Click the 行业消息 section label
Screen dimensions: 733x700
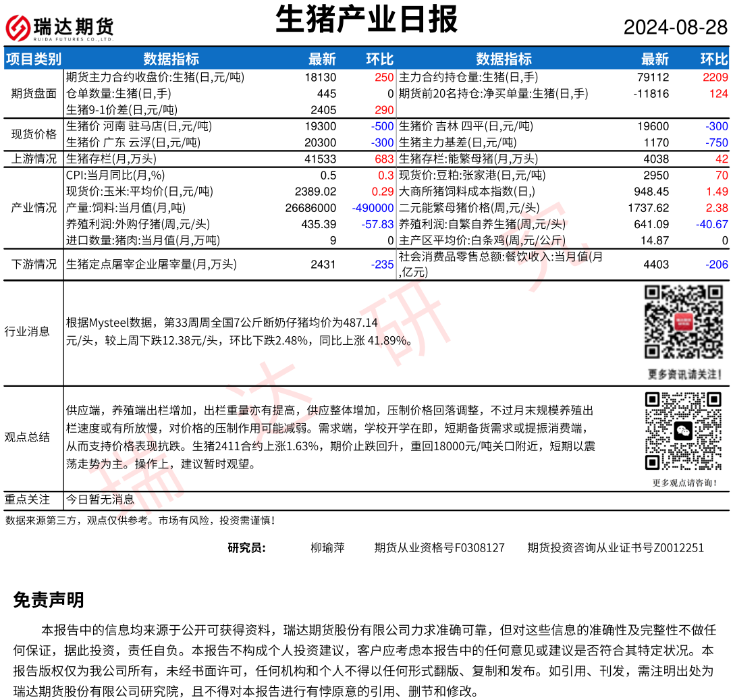[27, 331]
